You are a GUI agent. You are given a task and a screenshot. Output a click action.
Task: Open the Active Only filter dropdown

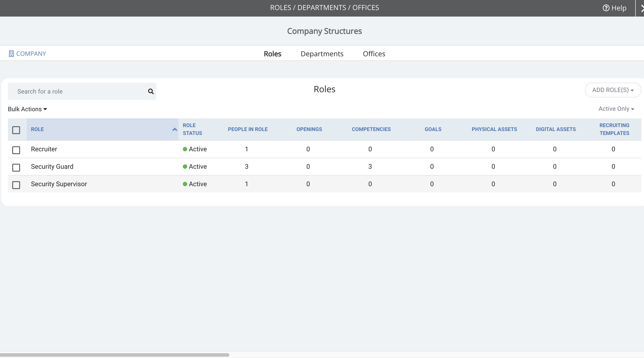pos(616,109)
